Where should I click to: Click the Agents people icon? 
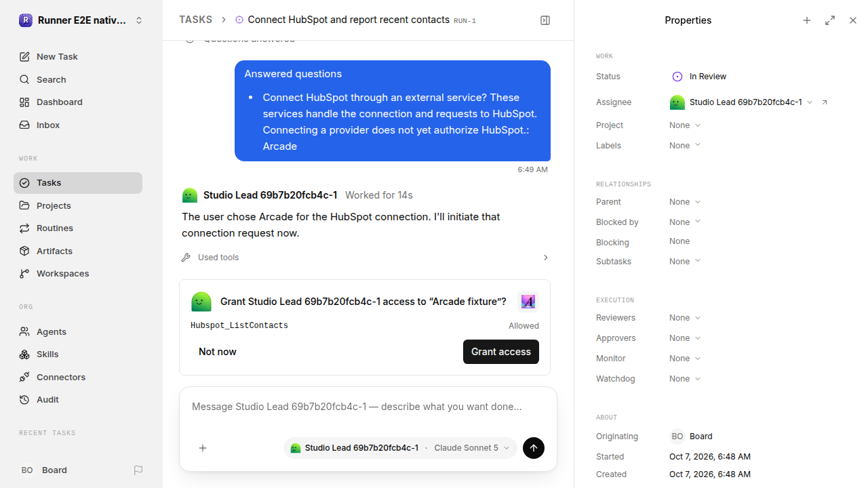coord(24,331)
